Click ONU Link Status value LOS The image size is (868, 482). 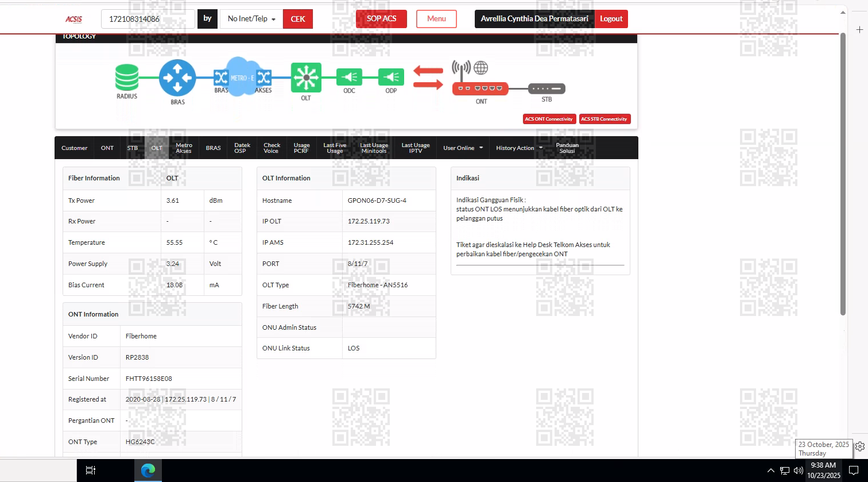click(354, 348)
